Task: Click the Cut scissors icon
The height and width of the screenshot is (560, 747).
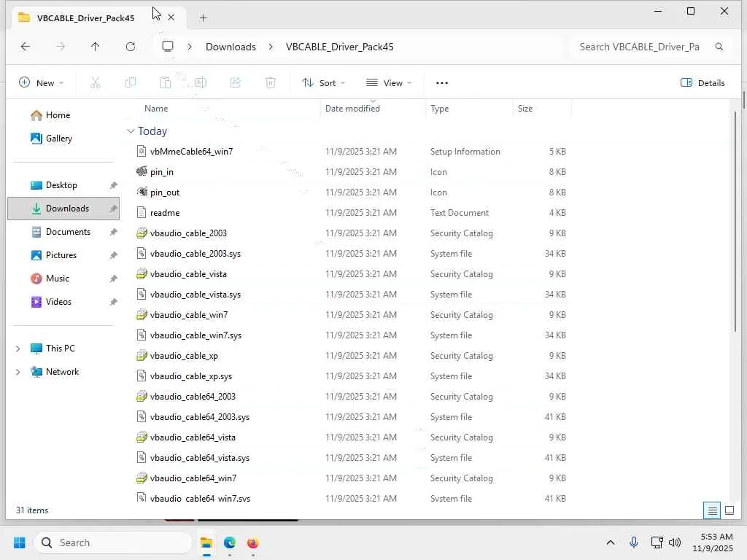Action: point(96,83)
